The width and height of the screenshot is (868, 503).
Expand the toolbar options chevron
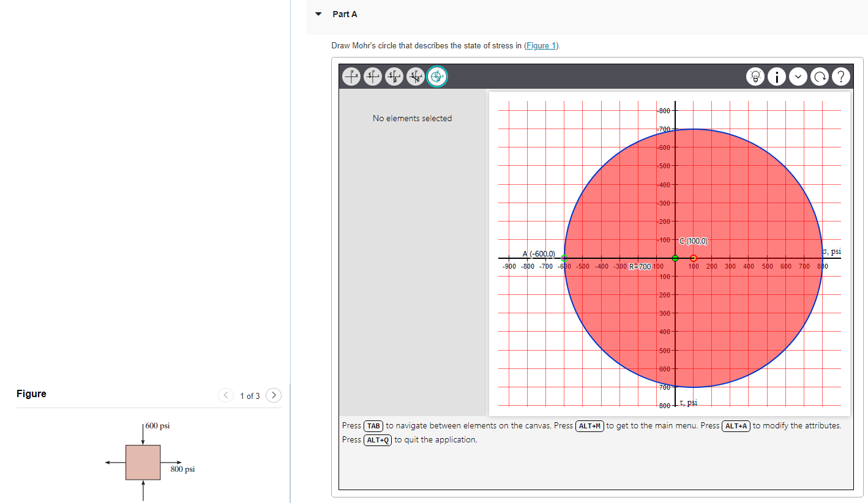point(798,76)
